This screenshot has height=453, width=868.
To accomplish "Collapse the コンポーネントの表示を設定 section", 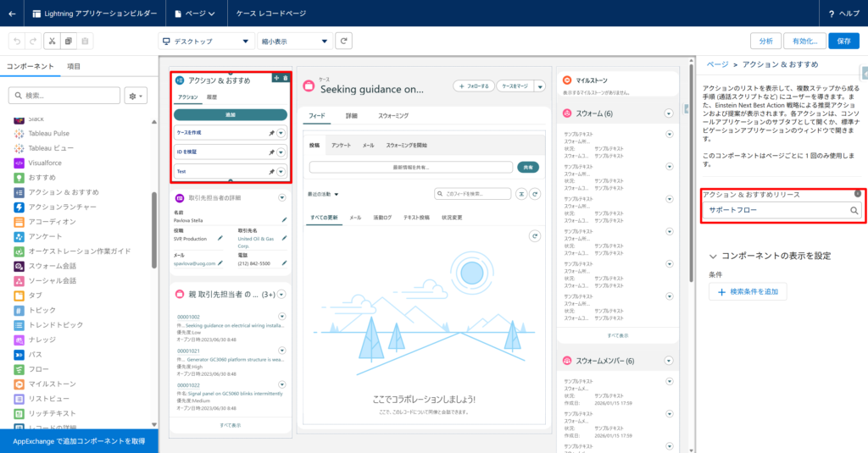I will tap(714, 256).
